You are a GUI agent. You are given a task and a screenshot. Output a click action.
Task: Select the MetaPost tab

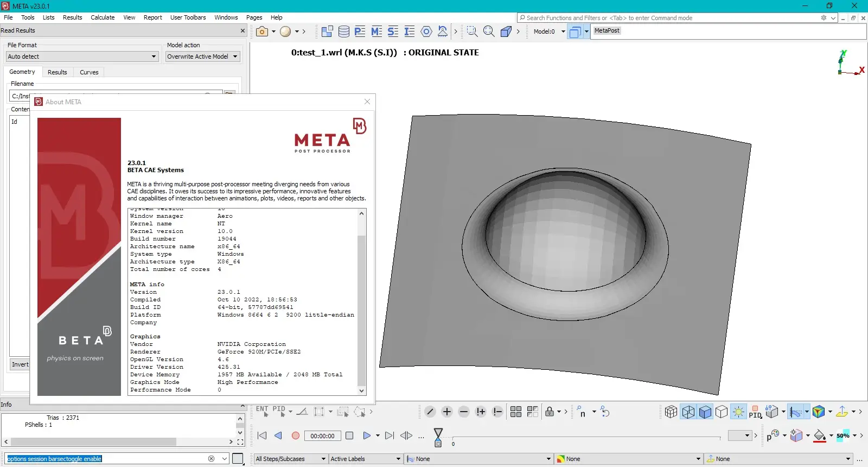pos(607,30)
